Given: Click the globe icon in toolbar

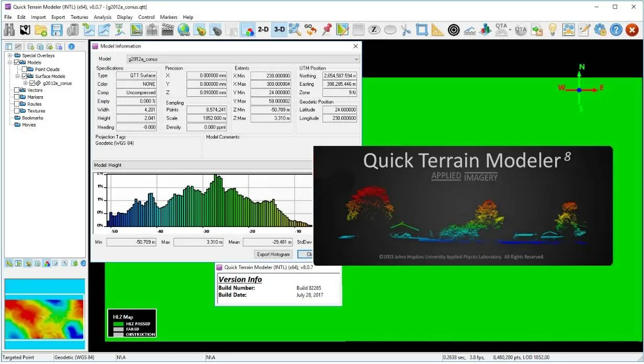Looking at the screenshot, I should [x=183, y=30].
